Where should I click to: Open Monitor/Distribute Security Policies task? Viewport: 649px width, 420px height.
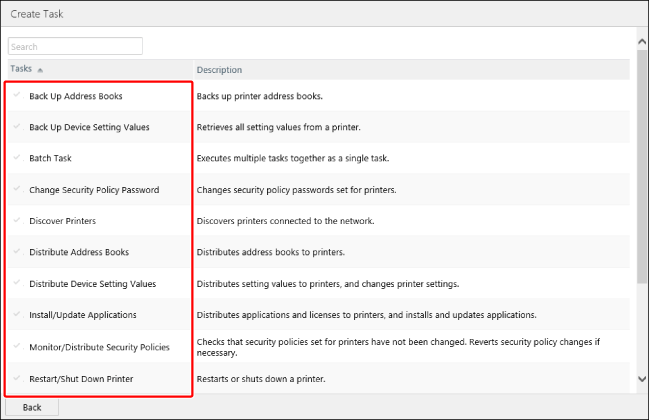(99, 347)
